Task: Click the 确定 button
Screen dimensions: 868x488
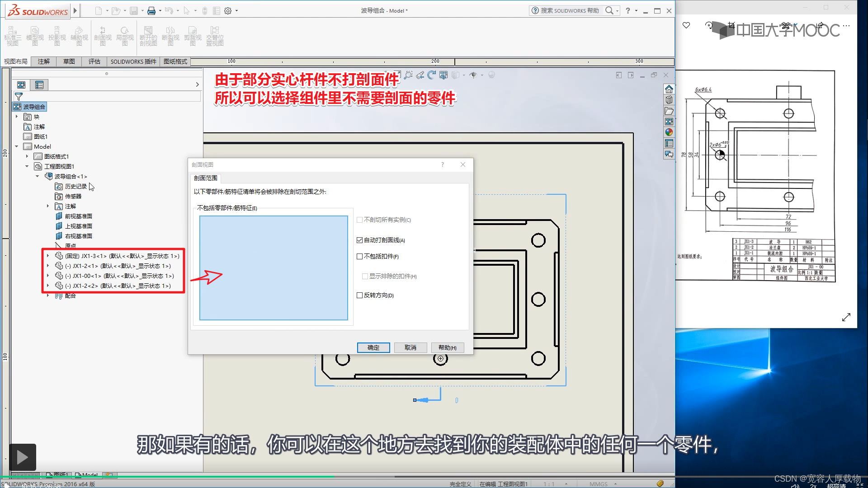Action: [373, 347]
